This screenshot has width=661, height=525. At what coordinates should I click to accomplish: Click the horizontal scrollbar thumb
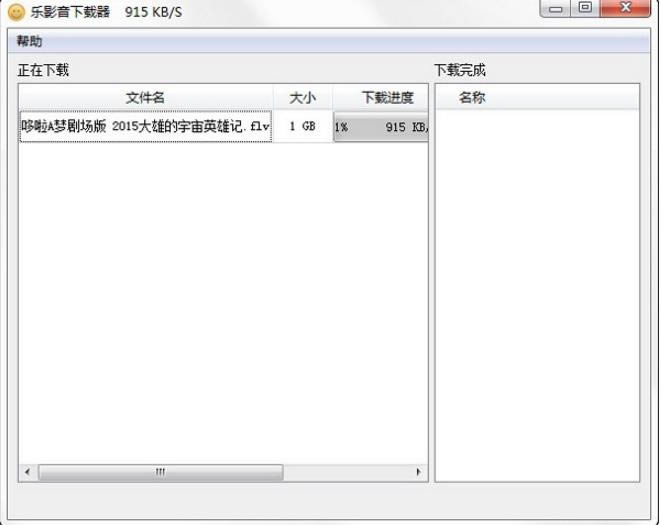(x=161, y=472)
